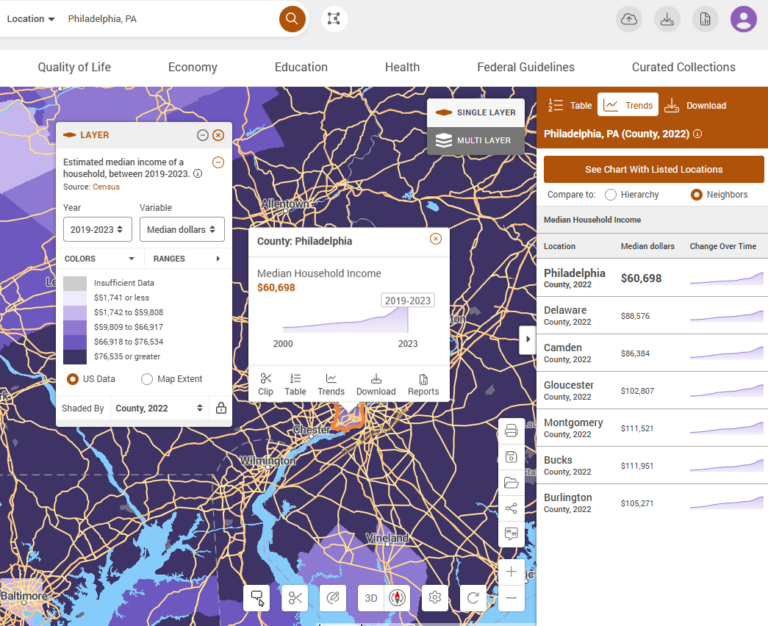Viewport: 768px width, 626px height.
Task: Click the share map icon
Action: (x=511, y=508)
